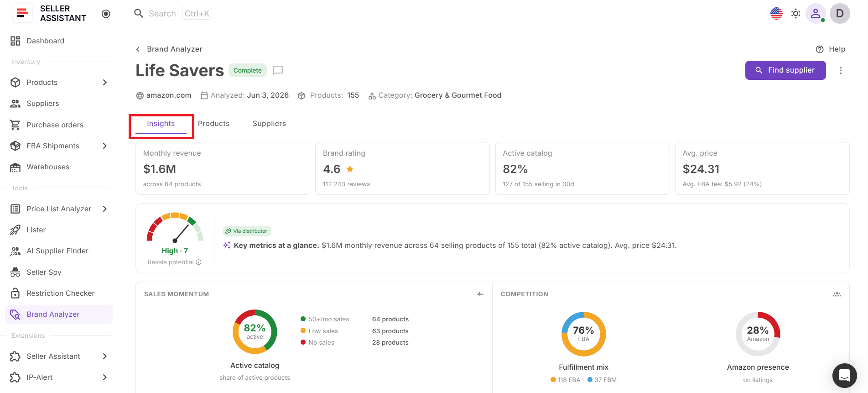Toggle the light/dark theme sun icon
868x393 pixels.
pyautogui.click(x=795, y=14)
